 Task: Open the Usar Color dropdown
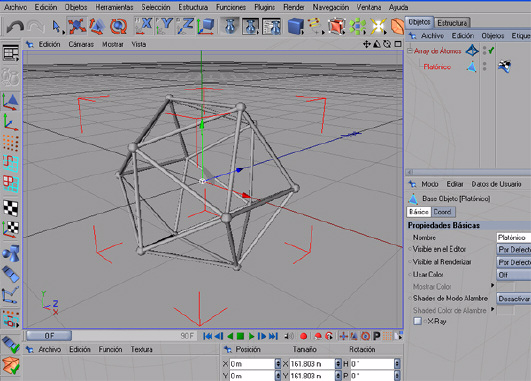513,275
